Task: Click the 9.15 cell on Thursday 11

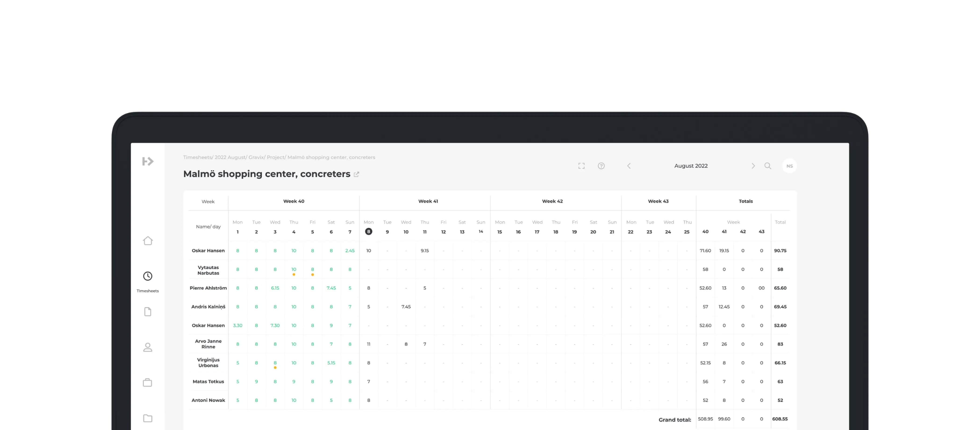Action: (x=425, y=250)
